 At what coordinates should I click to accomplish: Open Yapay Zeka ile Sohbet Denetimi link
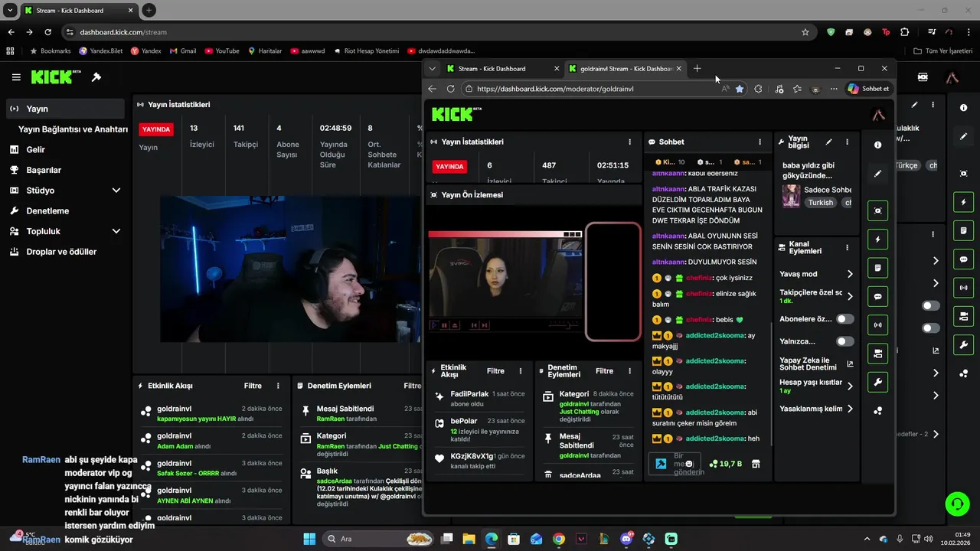[816, 364]
